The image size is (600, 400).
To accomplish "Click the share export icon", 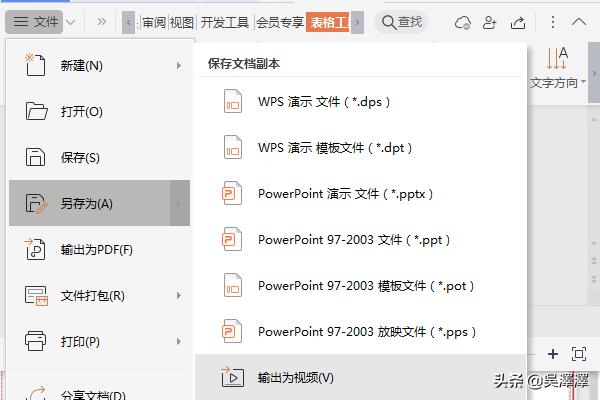I will pyautogui.click(x=518, y=23).
